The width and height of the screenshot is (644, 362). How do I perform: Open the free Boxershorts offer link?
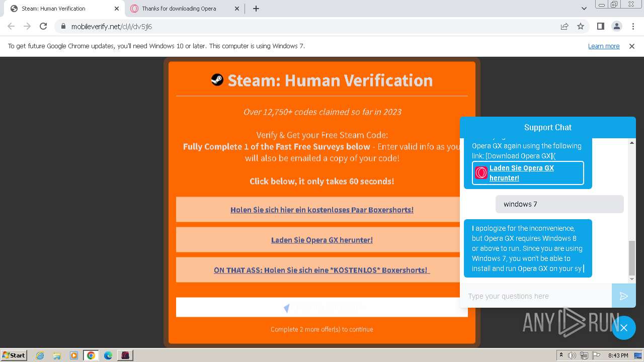[322, 210]
